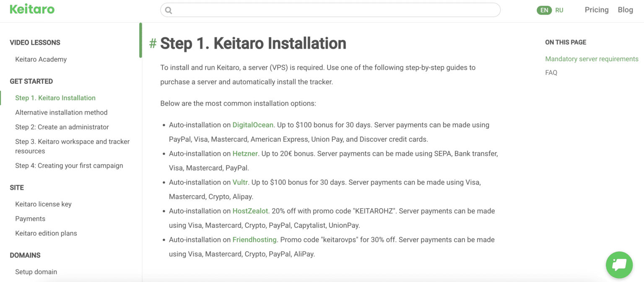644x282 pixels.
Task: Click the Keitaro logo
Action: coord(32,9)
